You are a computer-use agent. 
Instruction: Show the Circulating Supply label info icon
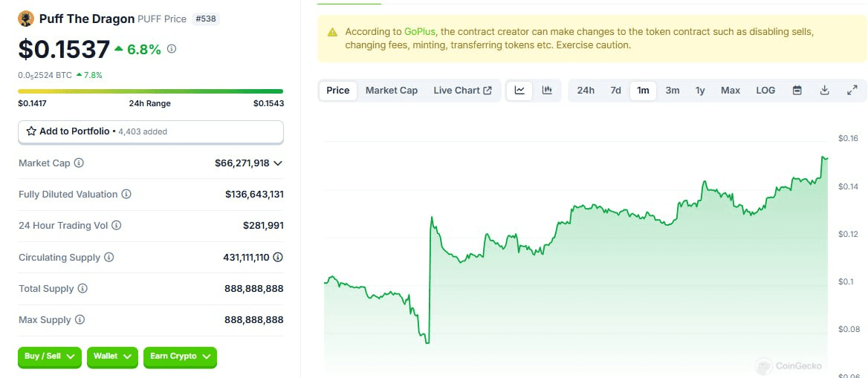pos(109,258)
